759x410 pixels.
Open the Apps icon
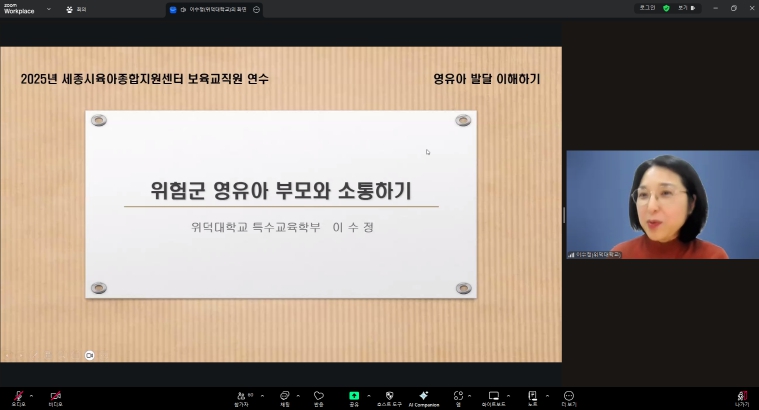click(x=458, y=396)
